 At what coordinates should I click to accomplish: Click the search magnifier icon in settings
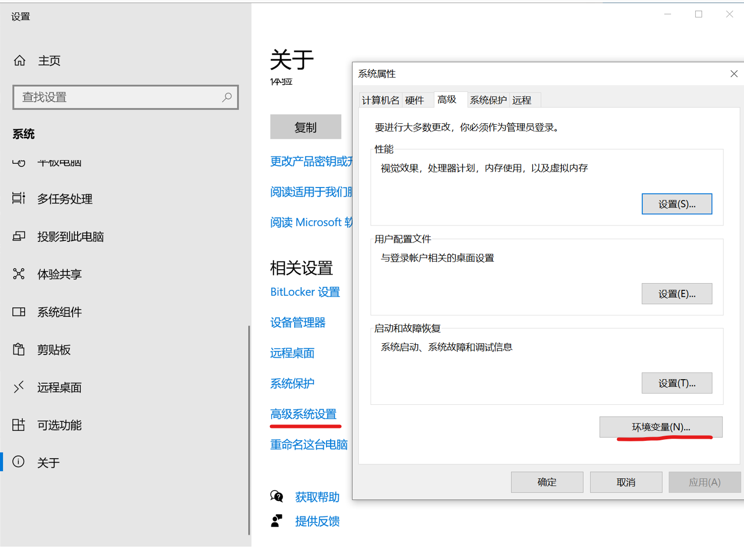[227, 97]
